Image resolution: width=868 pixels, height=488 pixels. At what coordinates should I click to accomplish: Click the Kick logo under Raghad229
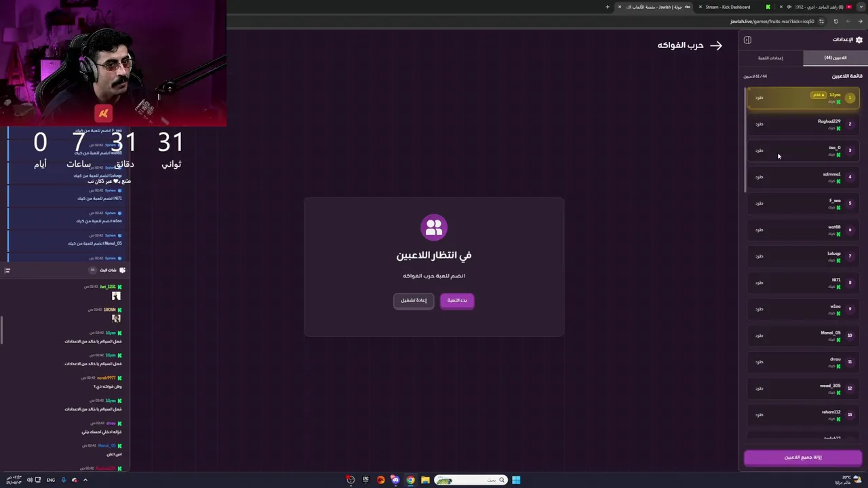point(838,128)
